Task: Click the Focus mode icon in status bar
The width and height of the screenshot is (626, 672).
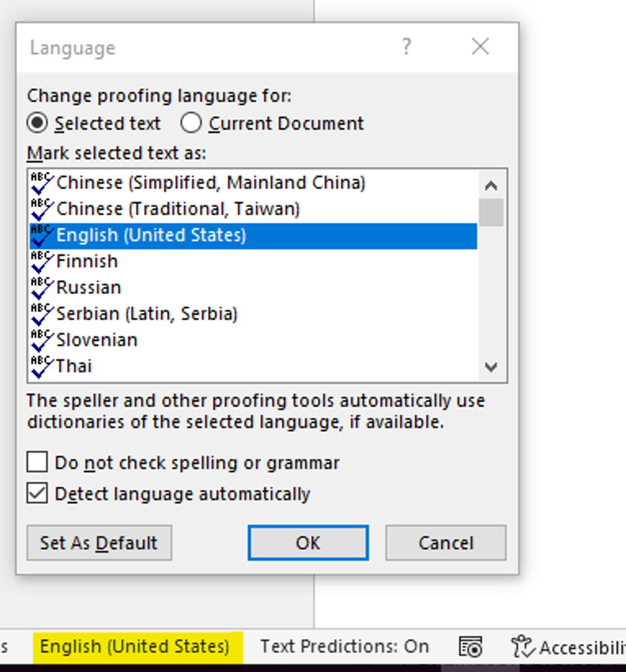Action: click(470, 647)
